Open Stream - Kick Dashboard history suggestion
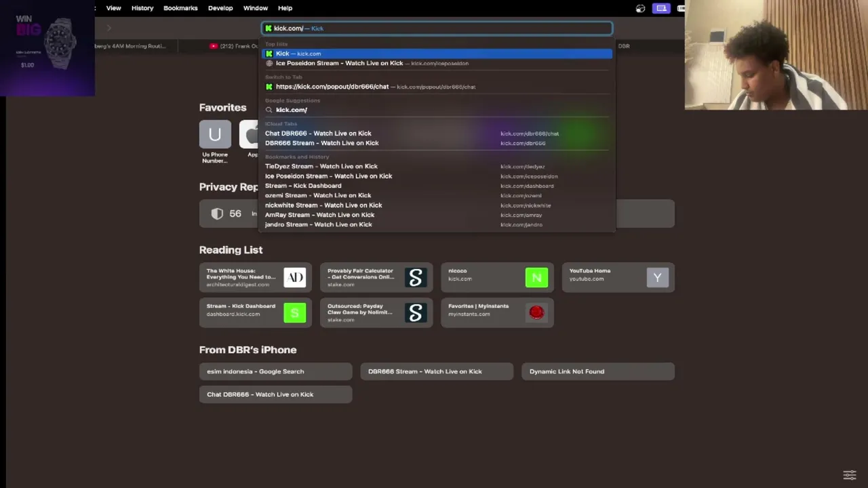 (x=437, y=186)
